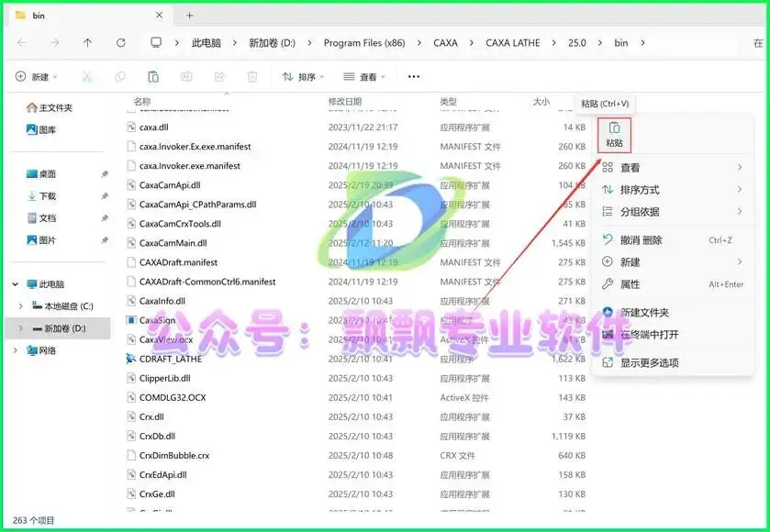Select CaxaCamApi.dll file

(170, 185)
